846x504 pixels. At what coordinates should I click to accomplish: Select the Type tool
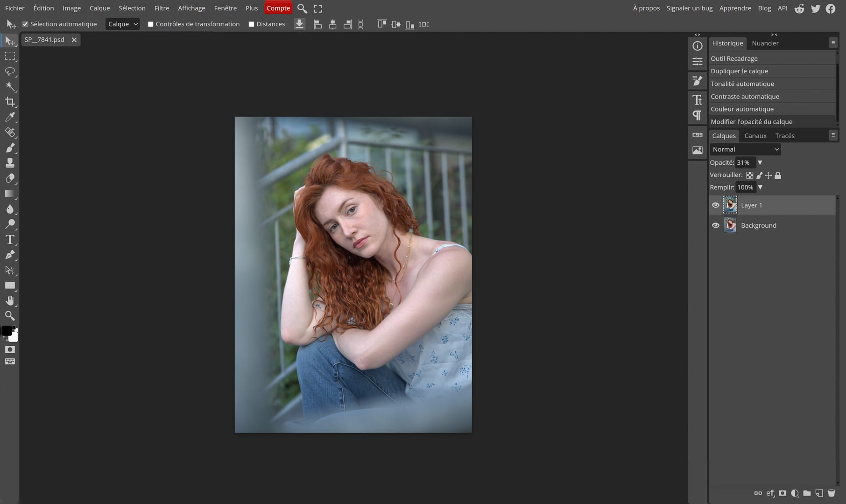[10, 240]
